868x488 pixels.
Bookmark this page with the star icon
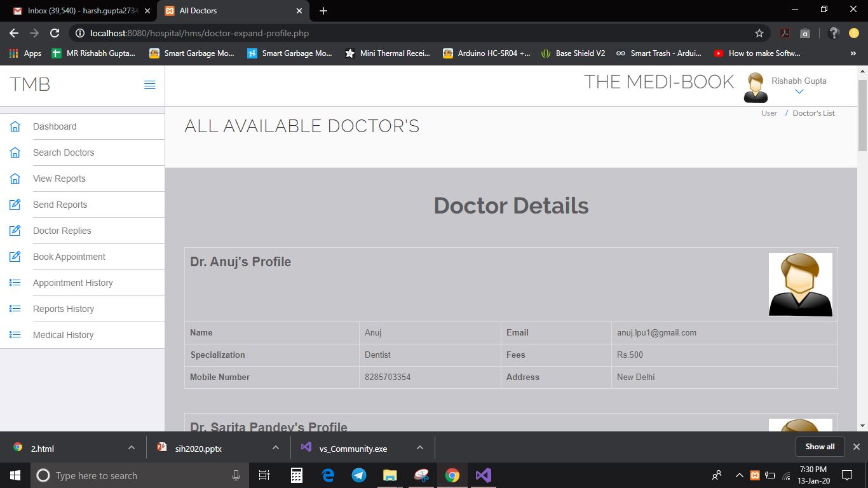pos(759,33)
